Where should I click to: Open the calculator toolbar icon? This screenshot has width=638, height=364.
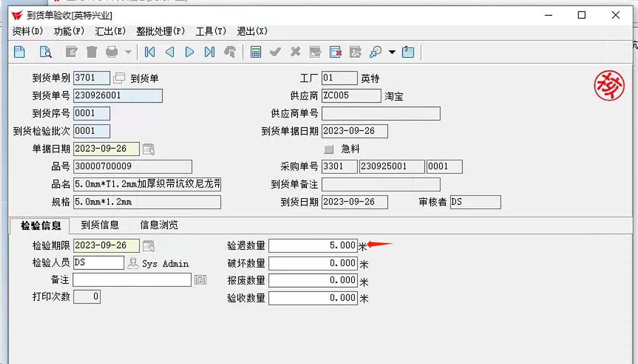coord(255,52)
